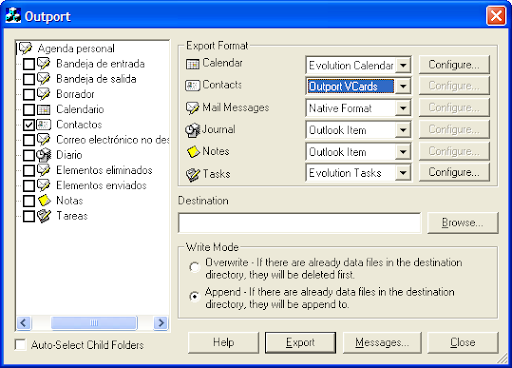
Task: Check the Notas folder checkbox
Action: [29, 201]
